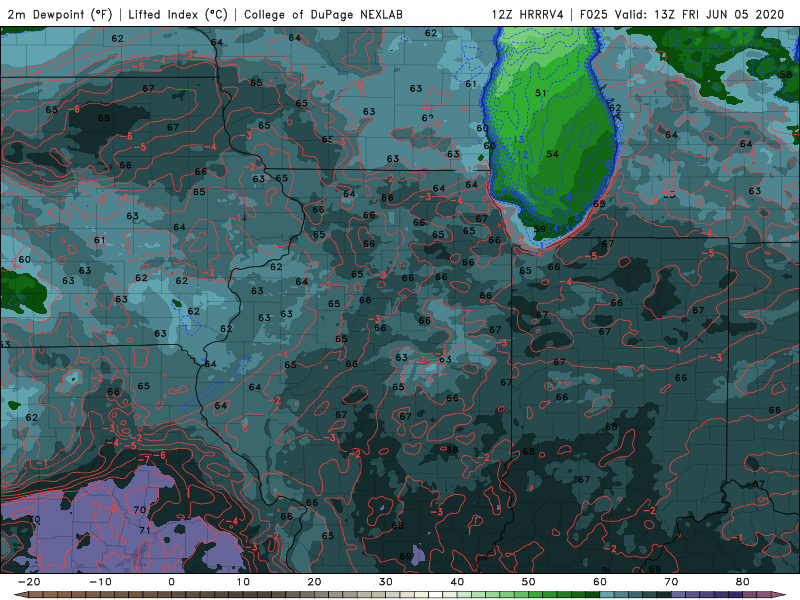This screenshot has height=600, width=800.
Task: Click the left arrow end of the color bar
Action: 20,595
